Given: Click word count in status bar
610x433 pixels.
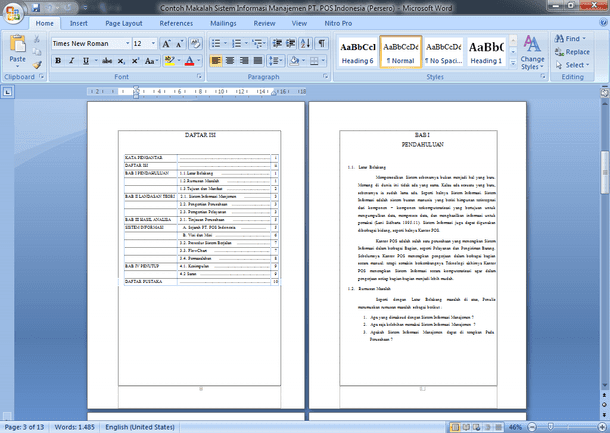Looking at the screenshot, I should pyautogui.click(x=74, y=427).
